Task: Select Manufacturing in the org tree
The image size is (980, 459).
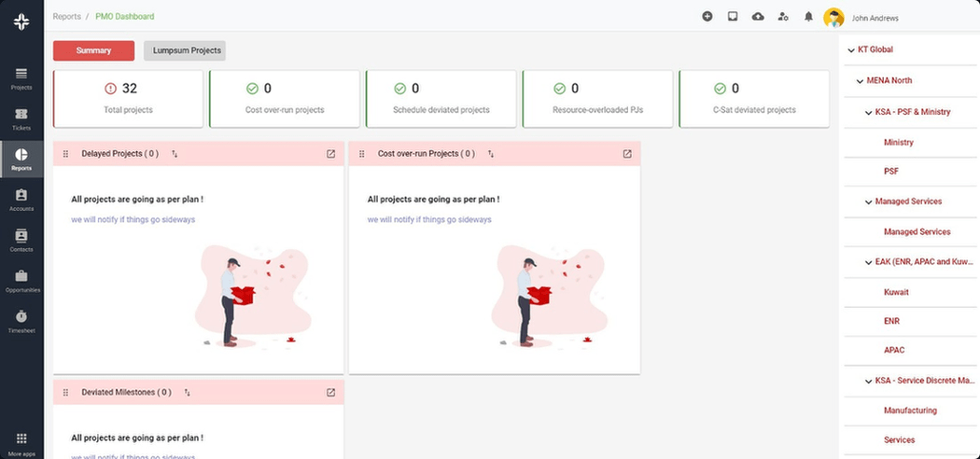Action: pos(910,410)
